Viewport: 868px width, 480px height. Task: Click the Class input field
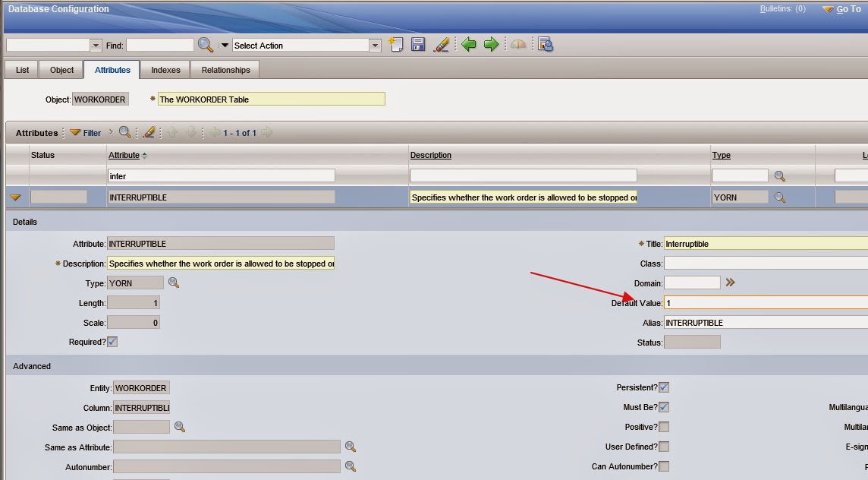coord(766,264)
